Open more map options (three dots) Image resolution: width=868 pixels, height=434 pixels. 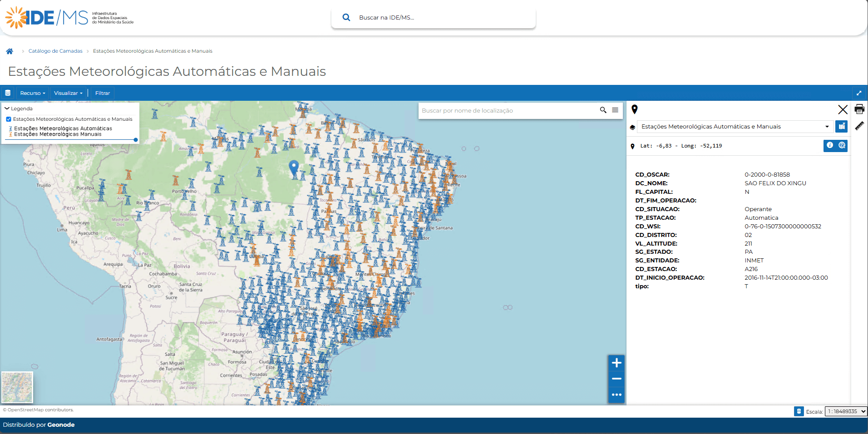pos(616,395)
